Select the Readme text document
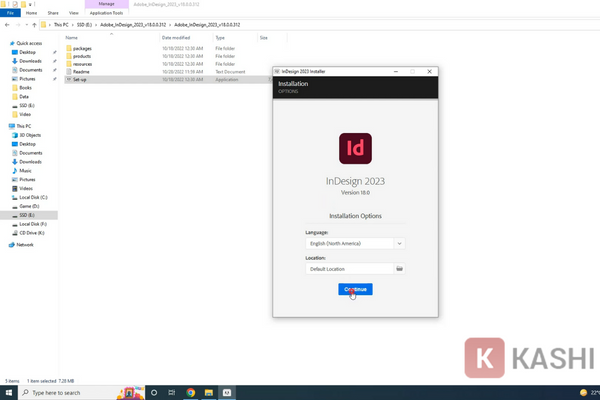Screen dimensions: 600x400 click(81, 72)
